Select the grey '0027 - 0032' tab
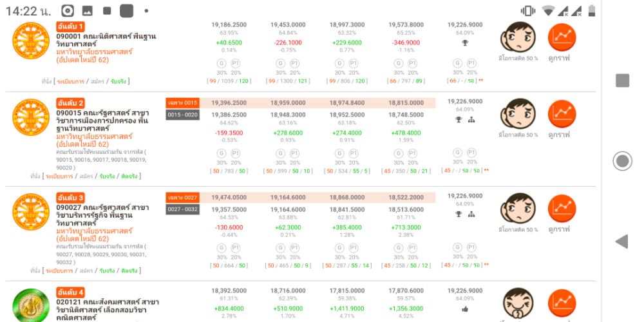 pos(182,209)
